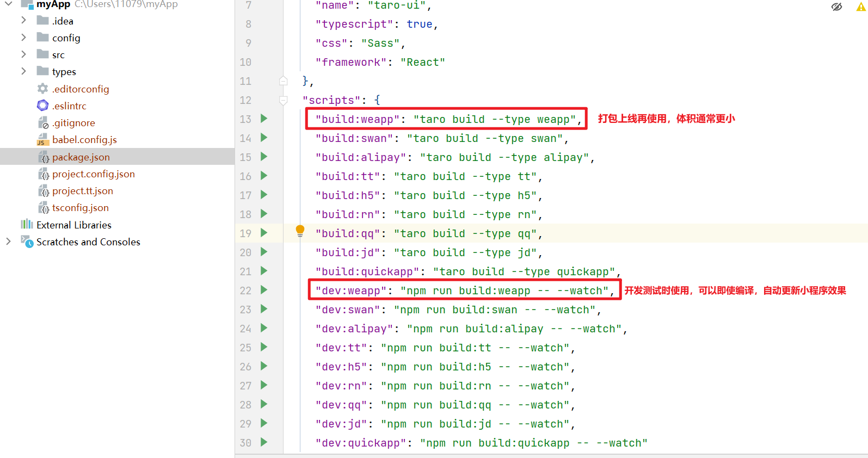Click the run arrow beside dev:alipay
The image size is (868, 458).
pos(264,328)
